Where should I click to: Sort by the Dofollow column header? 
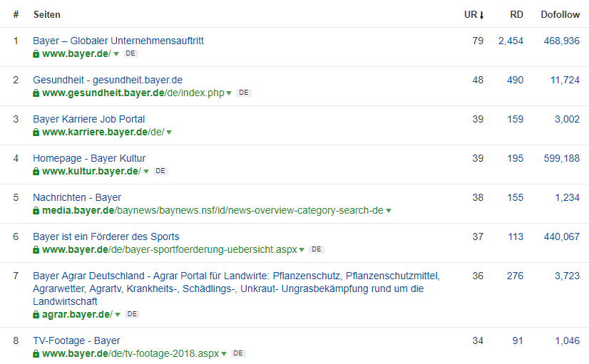click(x=560, y=15)
